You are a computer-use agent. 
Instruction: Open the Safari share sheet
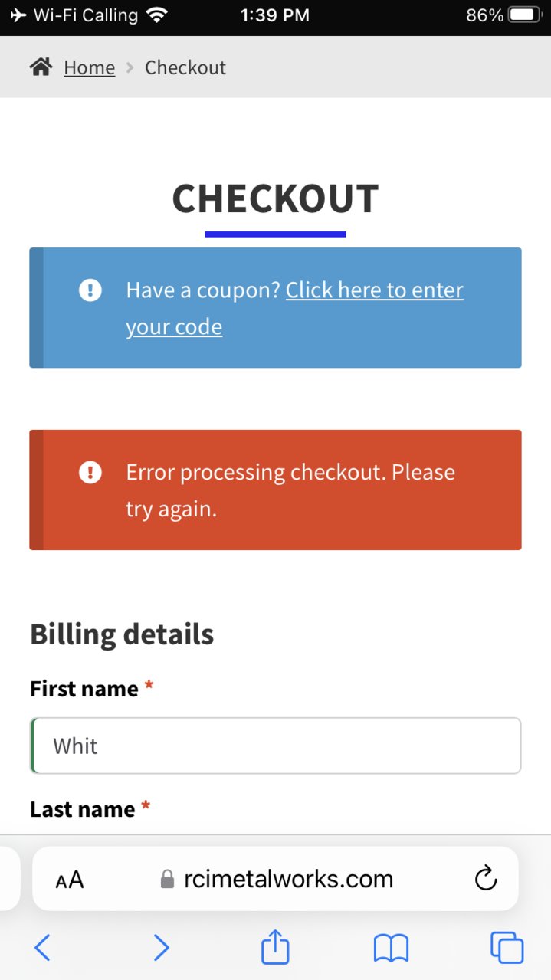275,946
